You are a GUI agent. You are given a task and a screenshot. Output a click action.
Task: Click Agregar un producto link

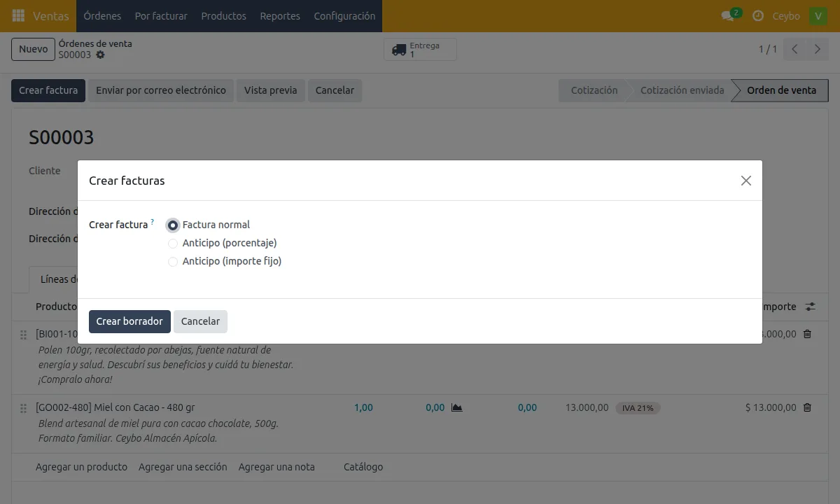coord(81,467)
